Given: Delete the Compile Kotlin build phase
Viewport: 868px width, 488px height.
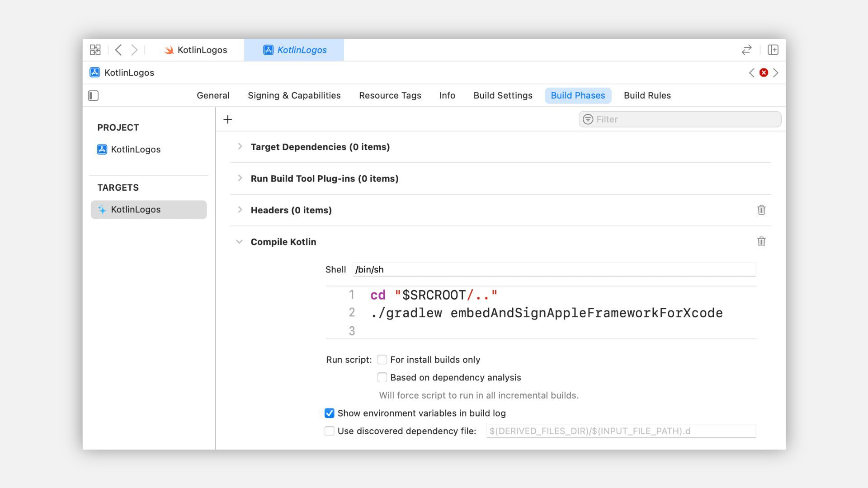Looking at the screenshot, I should [x=761, y=242].
